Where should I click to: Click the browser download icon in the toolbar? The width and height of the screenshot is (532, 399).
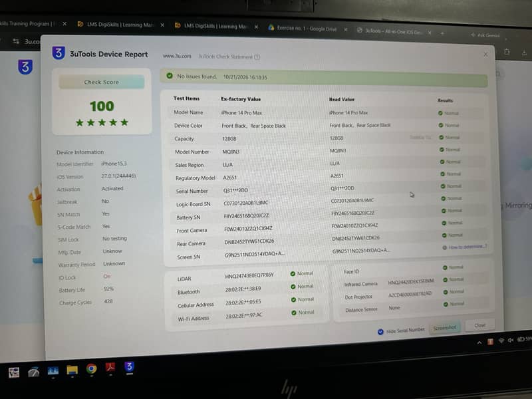tap(524, 53)
